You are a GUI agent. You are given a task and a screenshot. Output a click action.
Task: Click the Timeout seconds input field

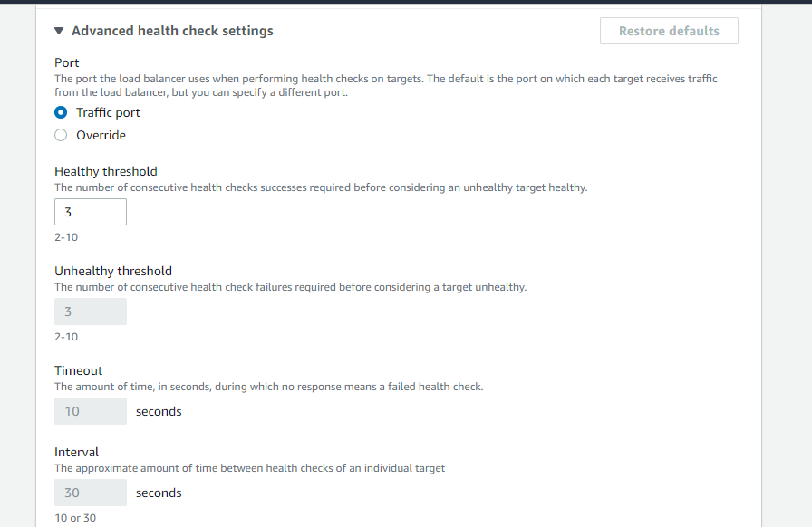[x=91, y=411]
